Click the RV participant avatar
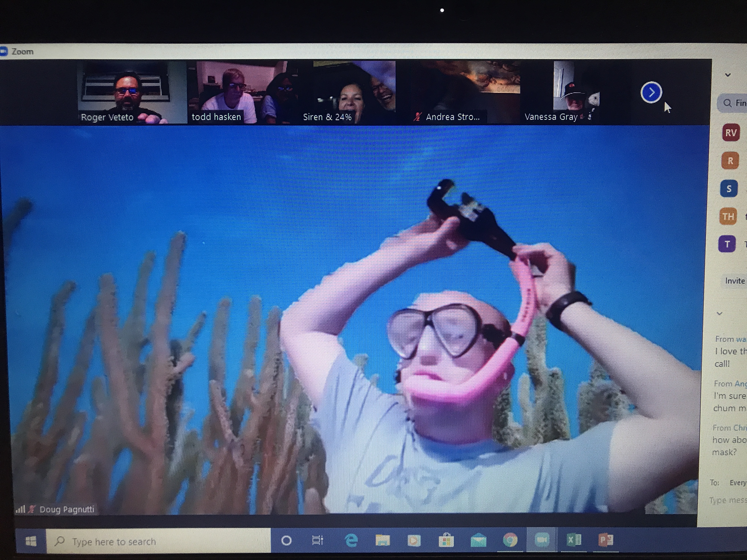 (731, 132)
